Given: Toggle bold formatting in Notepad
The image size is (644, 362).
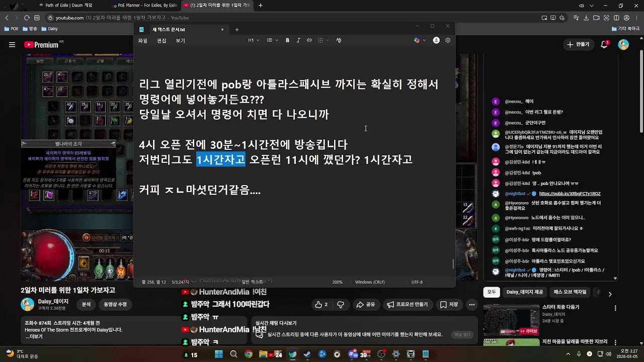Looking at the screenshot, I should (287, 40).
